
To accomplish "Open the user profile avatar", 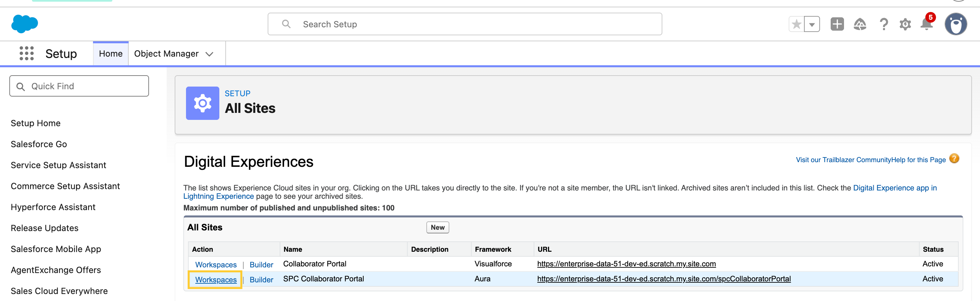I will (x=956, y=24).
